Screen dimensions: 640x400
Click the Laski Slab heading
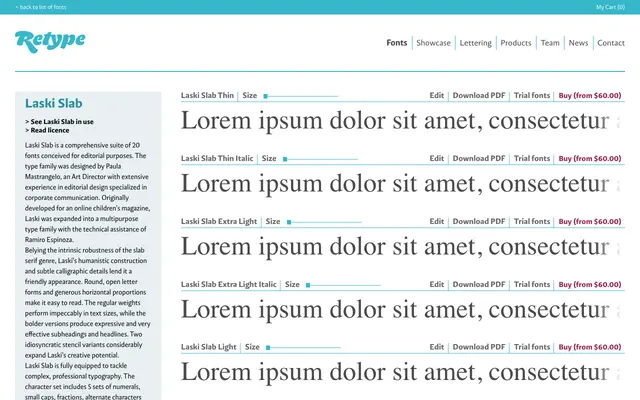point(53,103)
